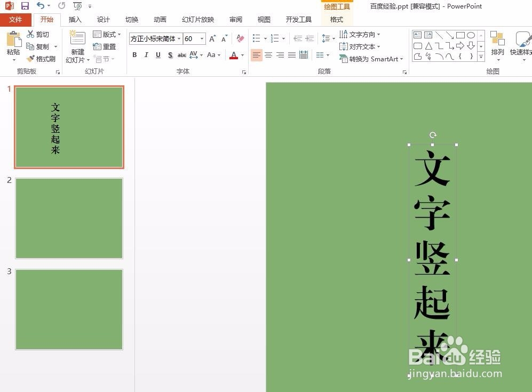
Task: Apply italic formatting
Action: 146,54
